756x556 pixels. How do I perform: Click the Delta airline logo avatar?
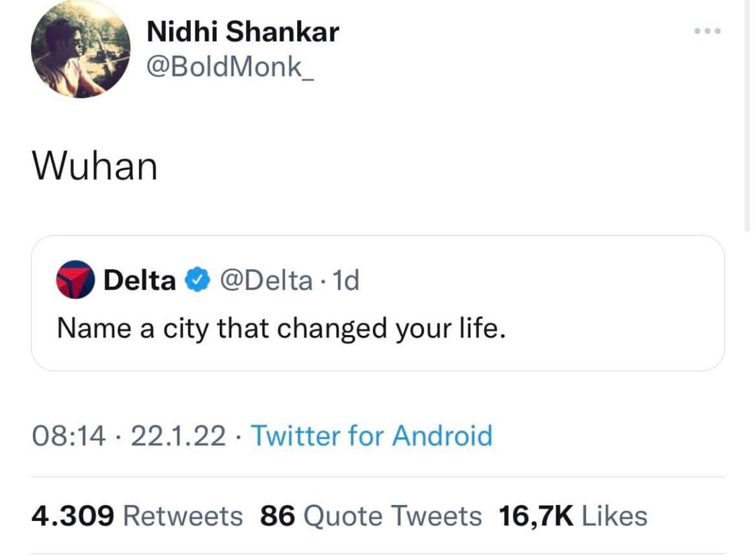(x=75, y=279)
